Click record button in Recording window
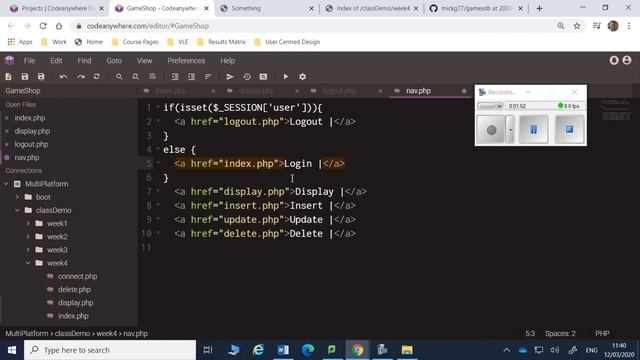 pyautogui.click(x=491, y=129)
